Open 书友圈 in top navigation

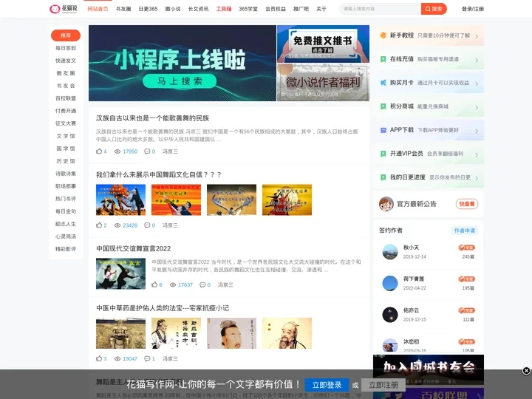click(x=123, y=9)
